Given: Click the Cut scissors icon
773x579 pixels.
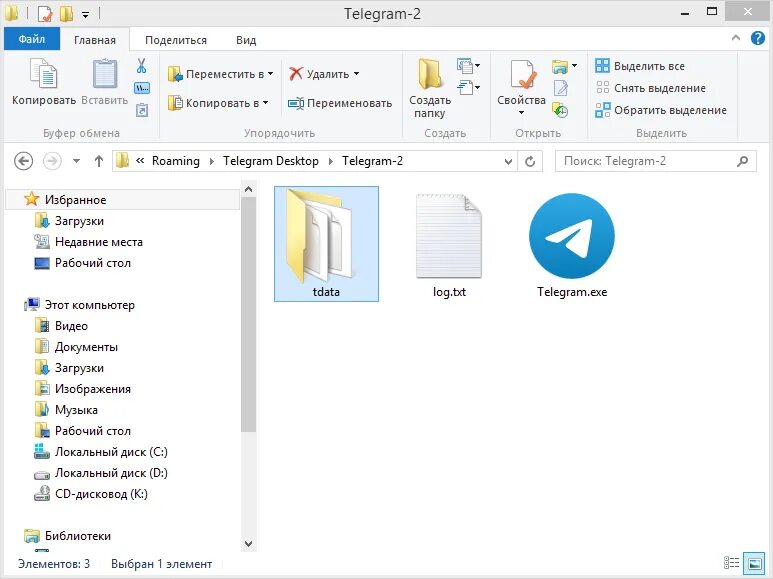Looking at the screenshot, I should (x=141, y=66).
